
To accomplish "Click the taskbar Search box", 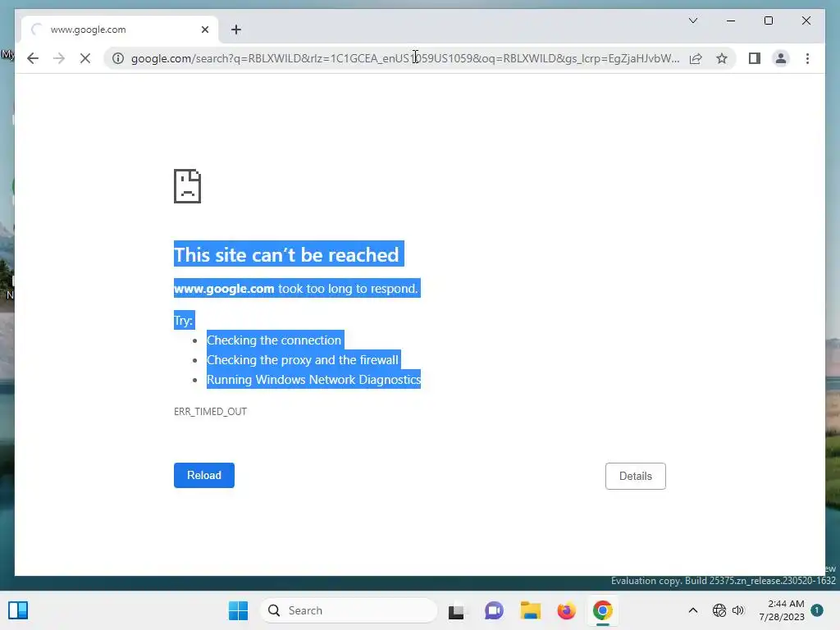I will (x=349, y=610).
